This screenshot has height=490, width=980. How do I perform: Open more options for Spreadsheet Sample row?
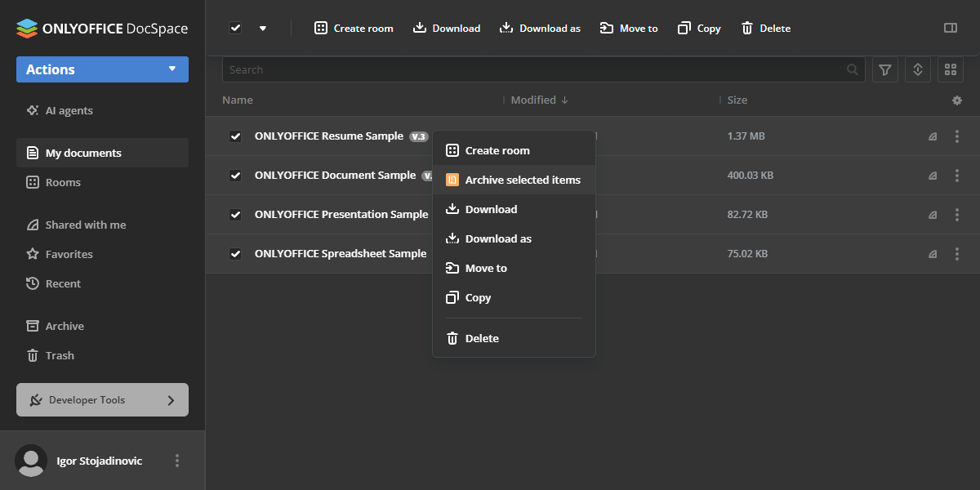tap(957, 254)
